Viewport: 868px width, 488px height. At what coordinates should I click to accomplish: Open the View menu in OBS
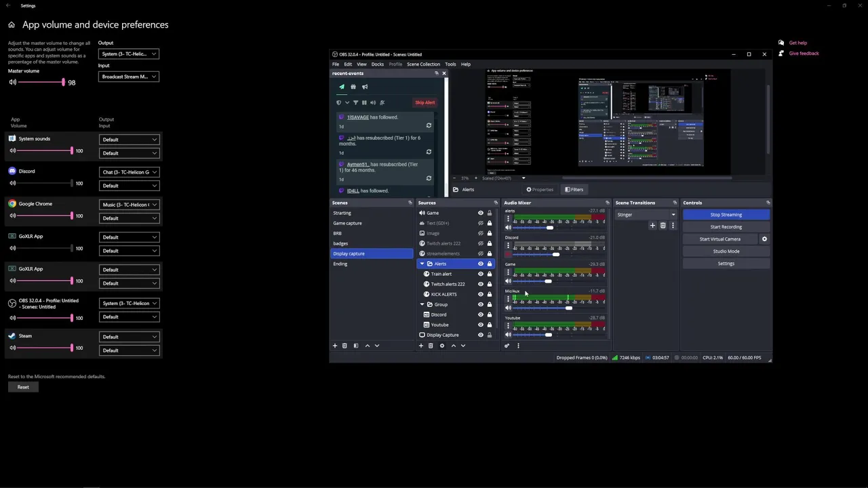click(361, 64)
